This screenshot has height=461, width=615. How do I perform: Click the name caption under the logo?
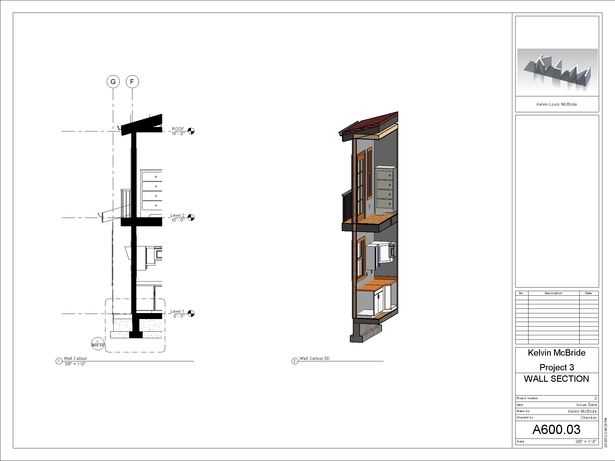coord(557,104)
